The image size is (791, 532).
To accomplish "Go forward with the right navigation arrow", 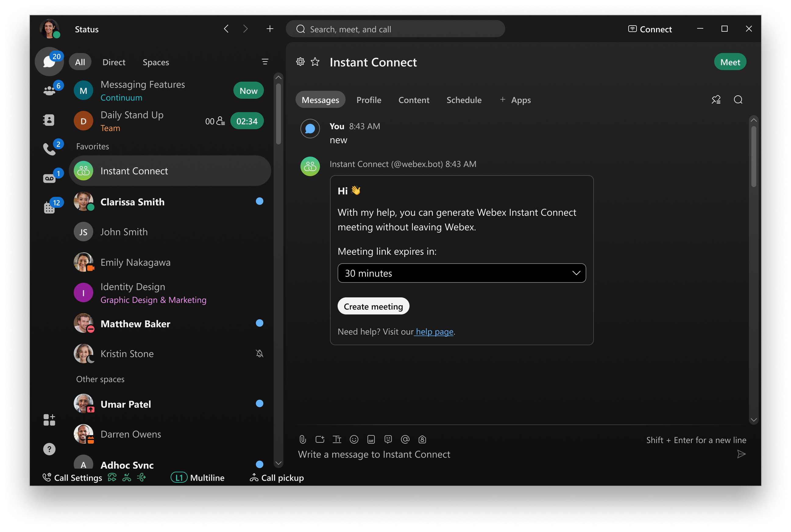I will [245, 29].
